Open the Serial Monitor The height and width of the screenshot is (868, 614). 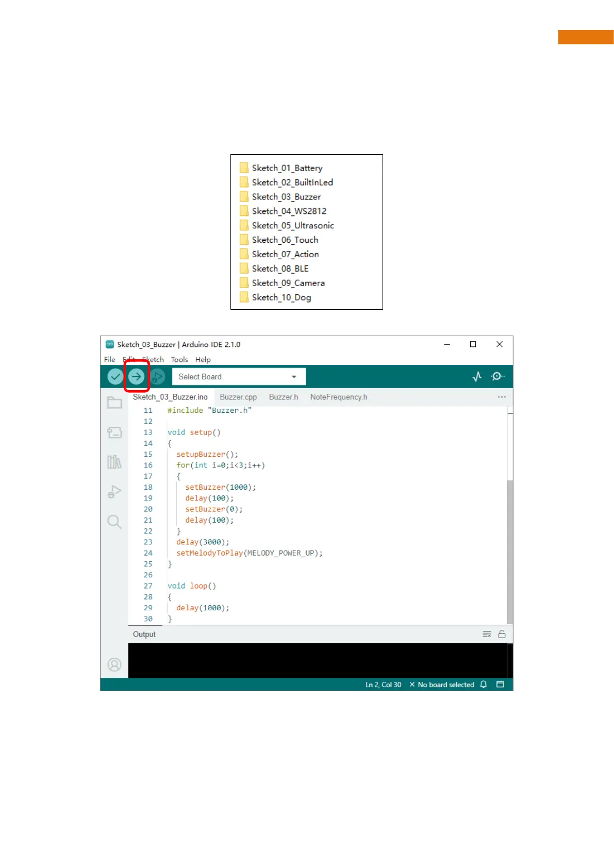tap(497, 377)
